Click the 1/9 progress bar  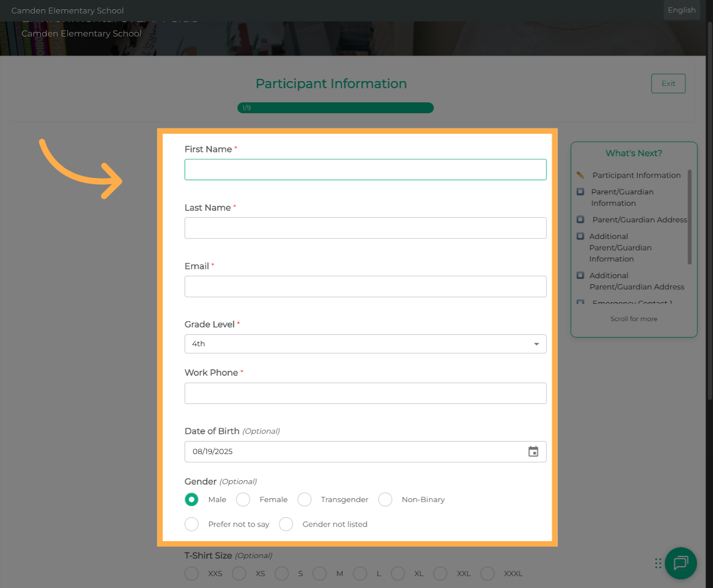coord(335,108)
